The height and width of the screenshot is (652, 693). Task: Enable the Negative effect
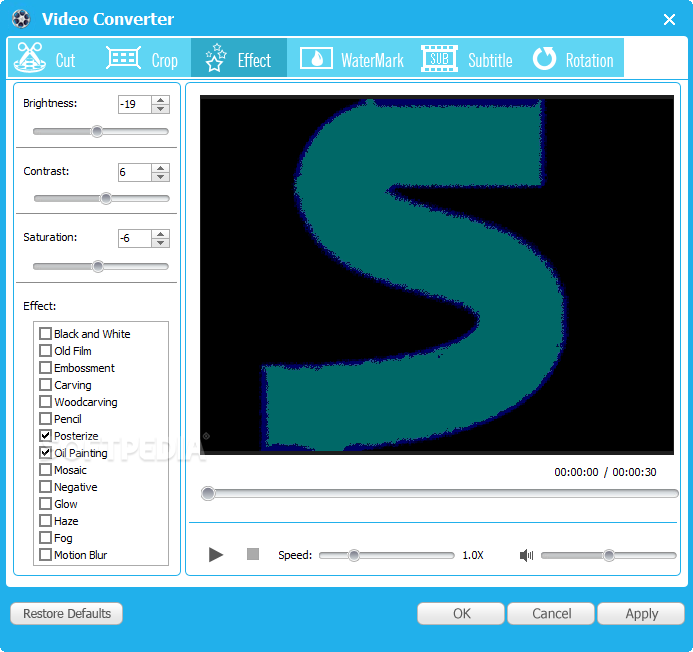45,486
